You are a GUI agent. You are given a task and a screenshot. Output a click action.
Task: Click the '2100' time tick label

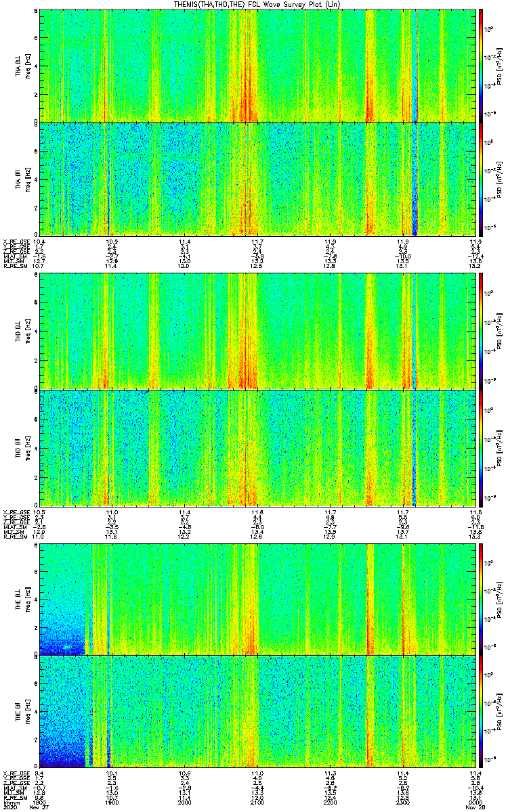(257, 801)
